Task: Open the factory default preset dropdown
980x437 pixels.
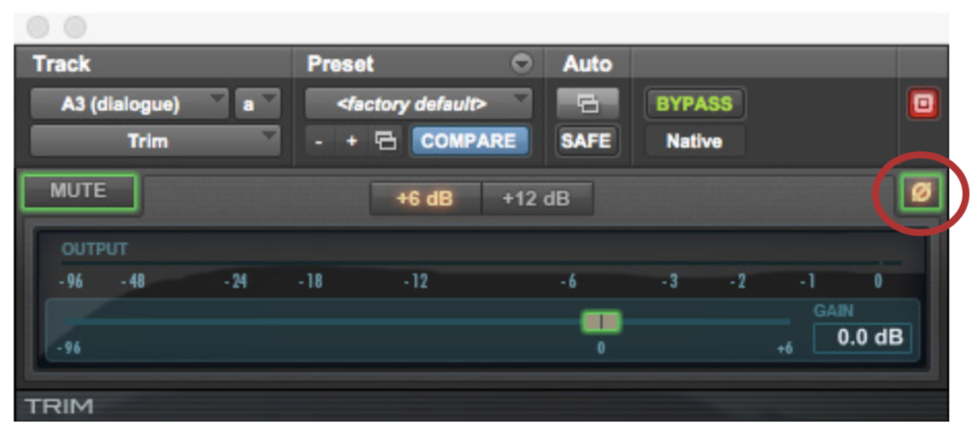Action: 419,103
